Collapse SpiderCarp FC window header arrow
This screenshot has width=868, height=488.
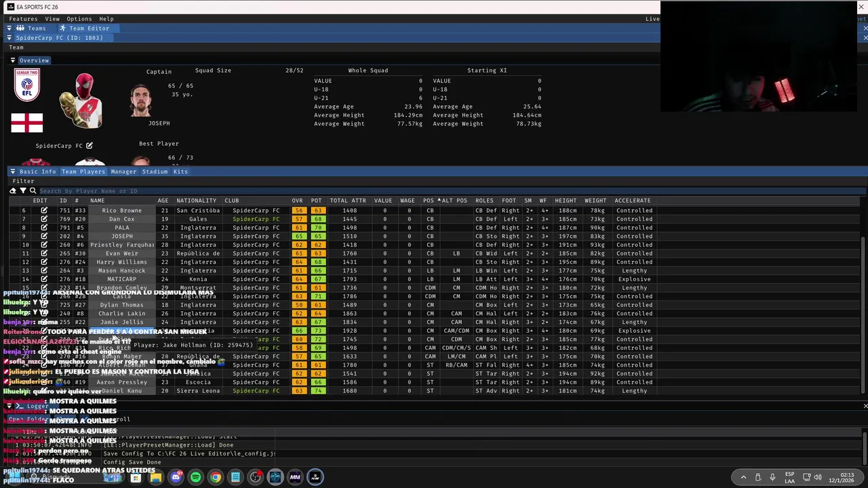pyautogui.click(x=9, y=38)
